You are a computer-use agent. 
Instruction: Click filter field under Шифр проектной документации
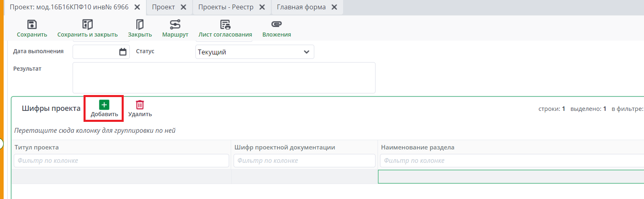tap(304, 161)
